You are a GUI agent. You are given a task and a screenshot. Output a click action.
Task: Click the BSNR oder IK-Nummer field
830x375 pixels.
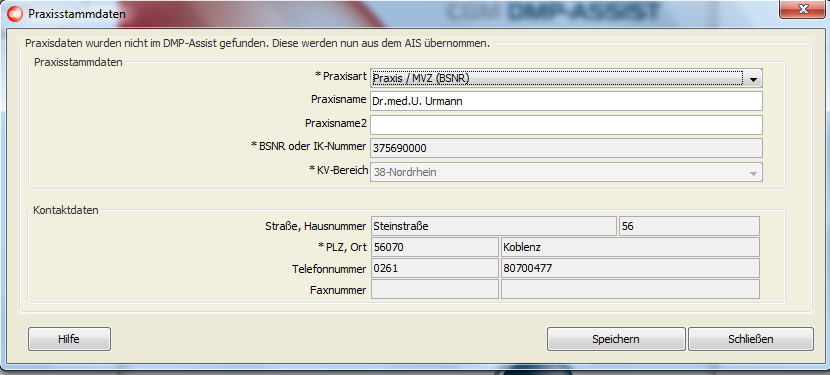tap(566, 148)
